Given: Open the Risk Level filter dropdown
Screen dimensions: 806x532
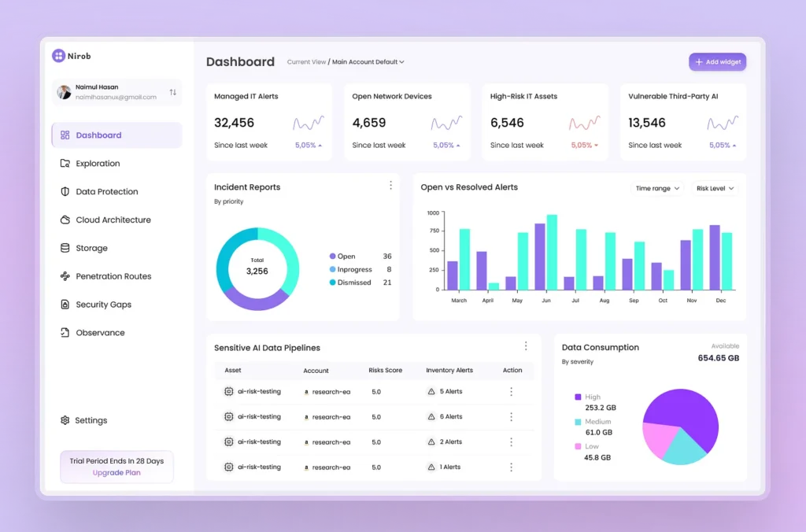Looking at the screenshot, I should coord(715,189).
